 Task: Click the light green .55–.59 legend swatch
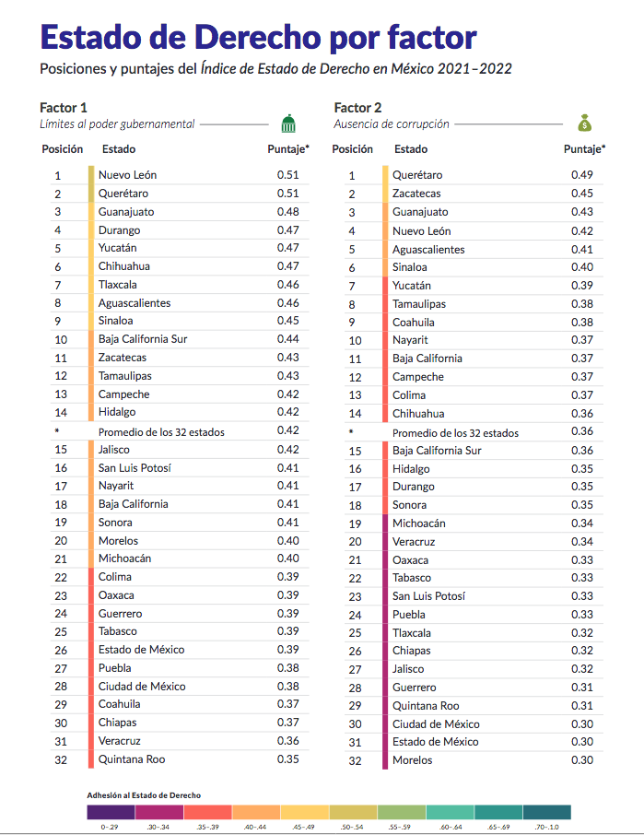pyautogui.click(x=402, y=812)
